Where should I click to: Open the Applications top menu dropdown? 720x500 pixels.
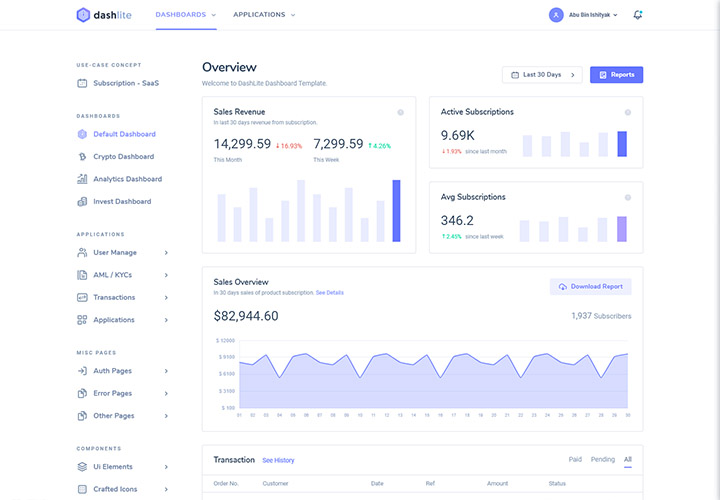tap(264, 15)
